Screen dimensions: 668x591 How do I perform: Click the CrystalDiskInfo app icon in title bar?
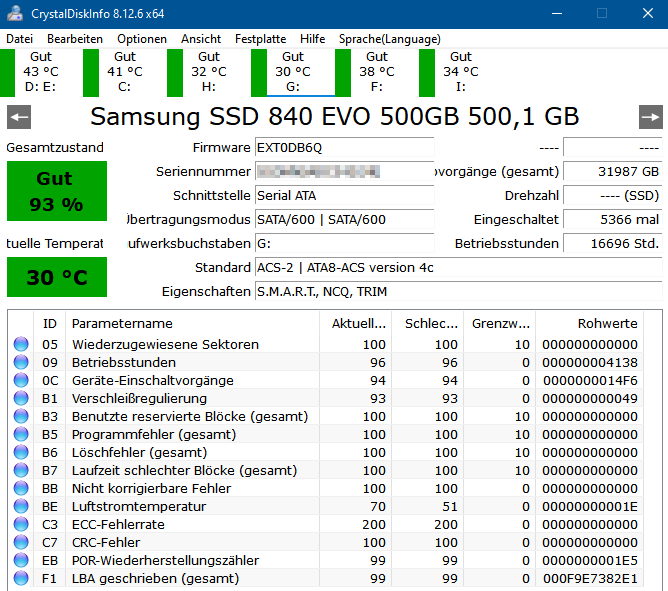15,13
